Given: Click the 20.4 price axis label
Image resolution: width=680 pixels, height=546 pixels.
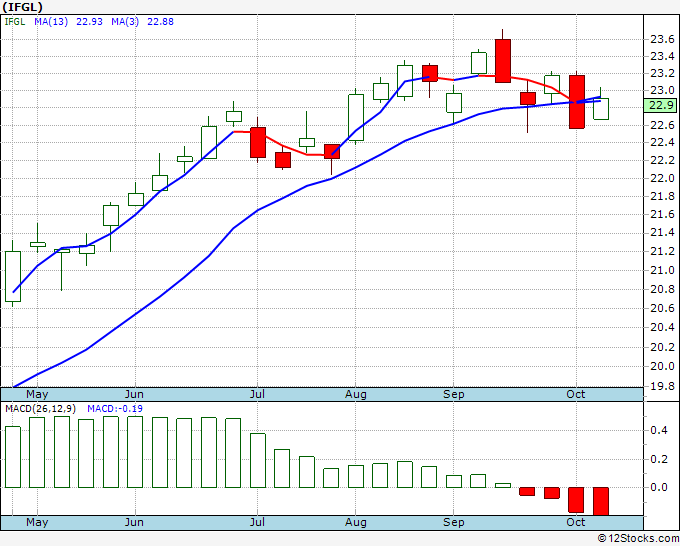Looking at the screenshot, I should (x=662, y=327).
